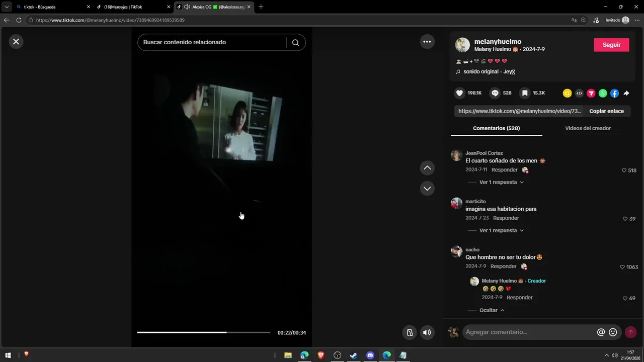644x362 pixels.
Task: Click the search magnifier in related content bar
Action: 296,43
